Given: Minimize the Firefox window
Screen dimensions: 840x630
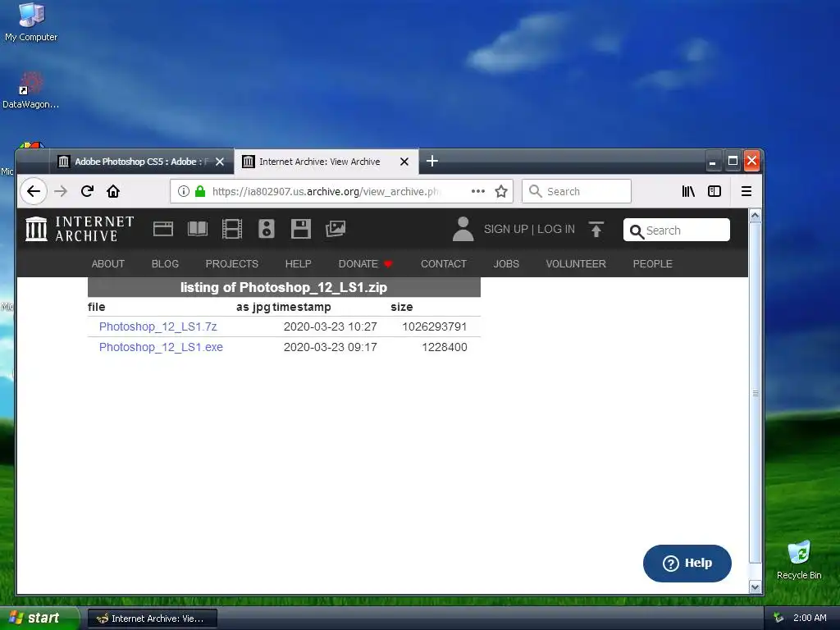Looking at the screenshot, I should pos(713,162).
